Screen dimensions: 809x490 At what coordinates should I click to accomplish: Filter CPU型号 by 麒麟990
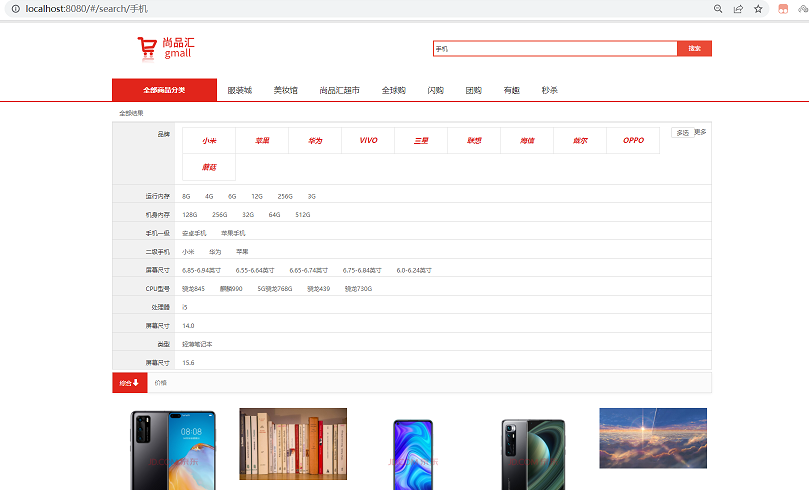[x=231, y=289]
